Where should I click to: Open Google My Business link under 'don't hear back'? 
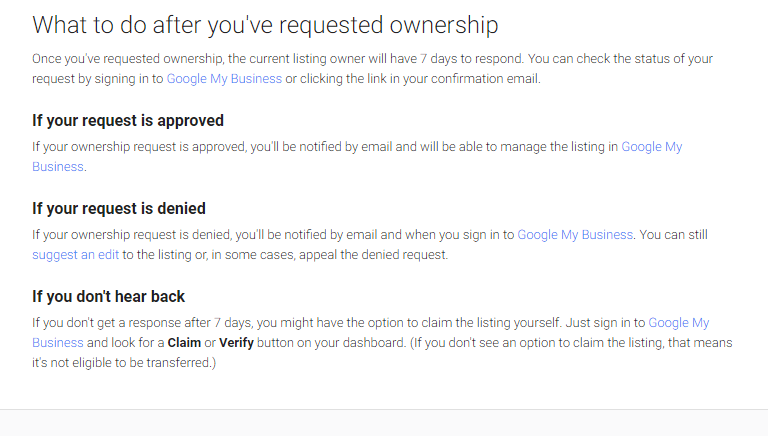(x=678, y=323)
